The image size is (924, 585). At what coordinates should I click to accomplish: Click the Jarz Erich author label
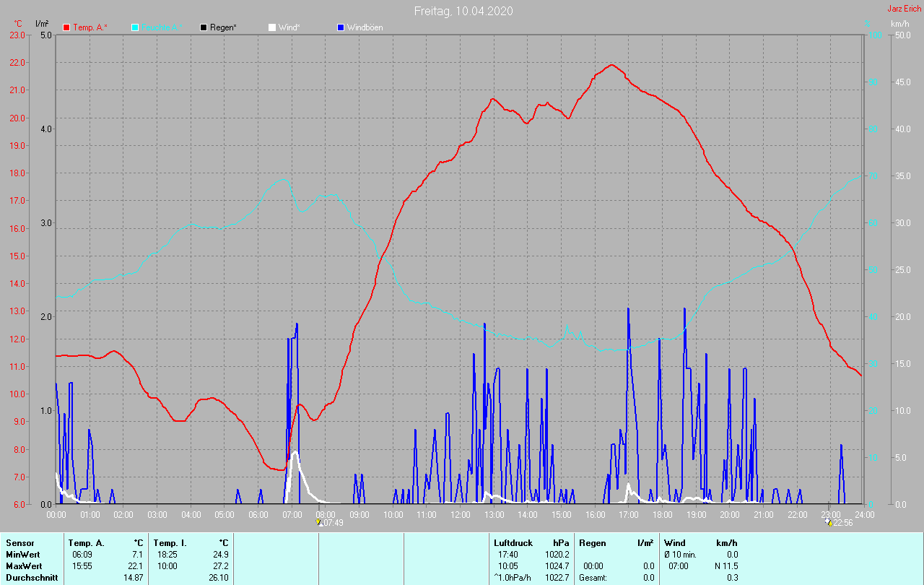904,9
